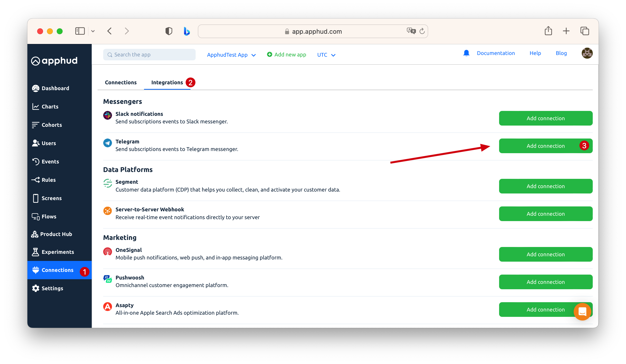This screenshot has width=626, height=364.
Task: Toggle the Safari sidebar button
Action: [80, 31]
